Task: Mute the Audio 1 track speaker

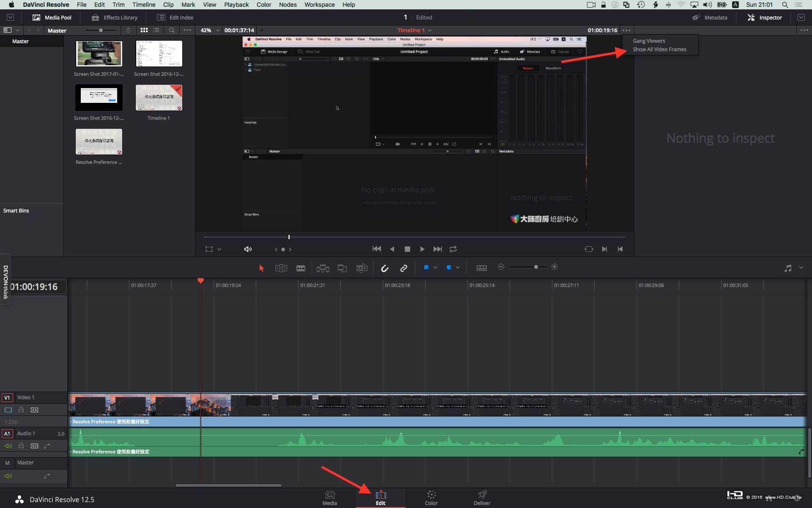Action: tap(8, 446)
